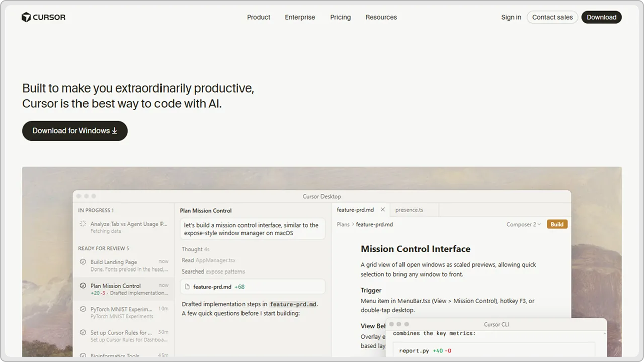Switch to the presence.ts tab

pos(409,210)
